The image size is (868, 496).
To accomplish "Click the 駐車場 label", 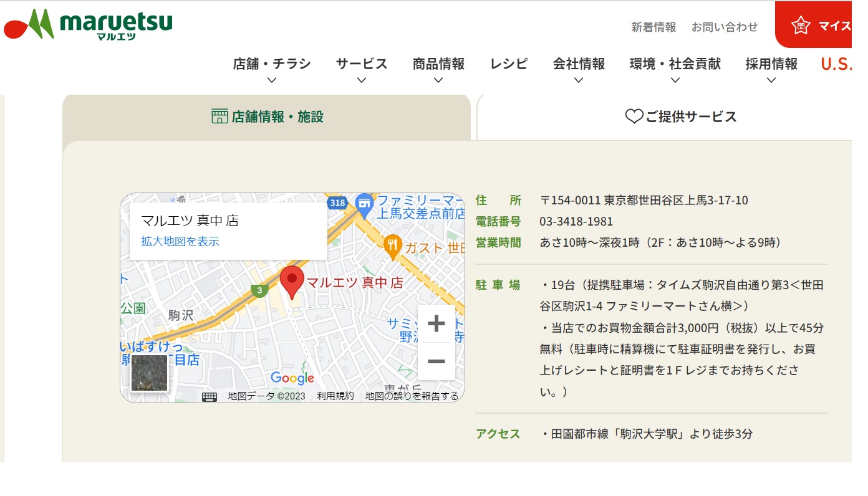I will [498, 285].
